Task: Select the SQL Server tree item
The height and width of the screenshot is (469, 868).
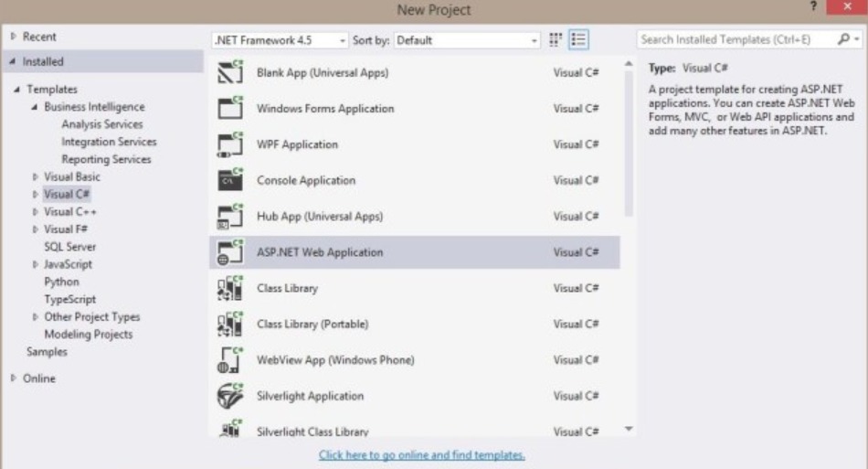Action: [x=69, y=247]
